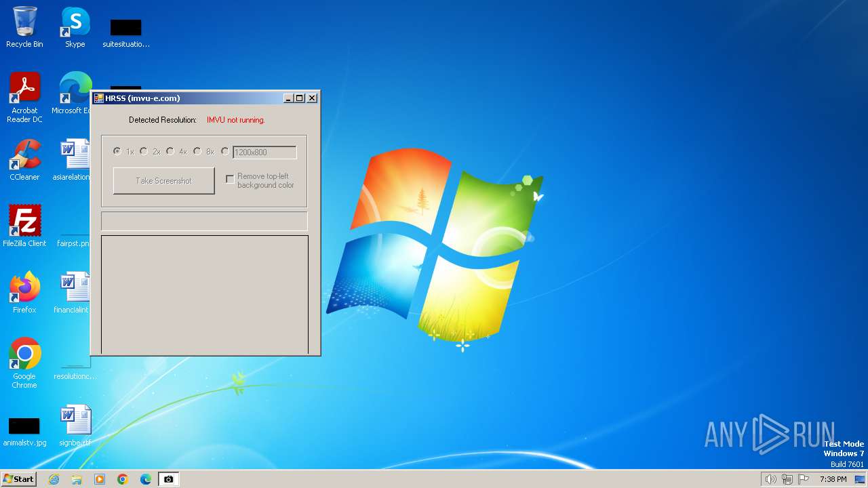The width and height of the screenshot is (868, 488).
Task: Select the 1x resolution radio button
Action: click(x=117, y=152)
